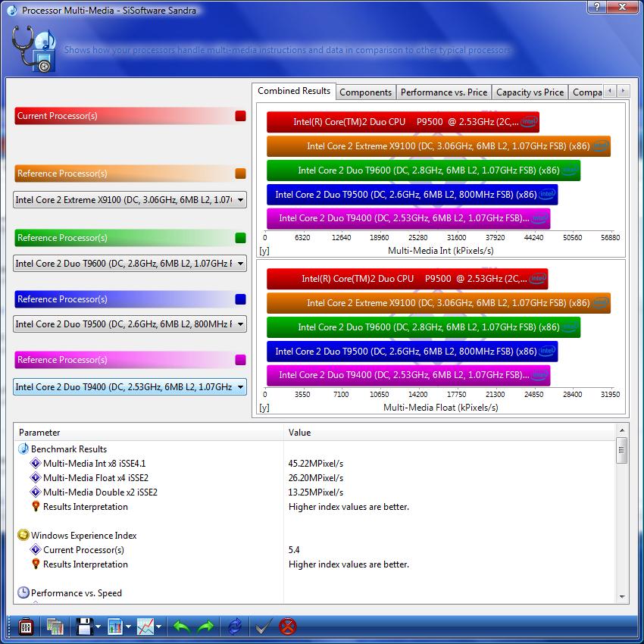
Task: Open the Core 2 Extreme X9100 reference dropdown
Action: (x=130, y=199)
